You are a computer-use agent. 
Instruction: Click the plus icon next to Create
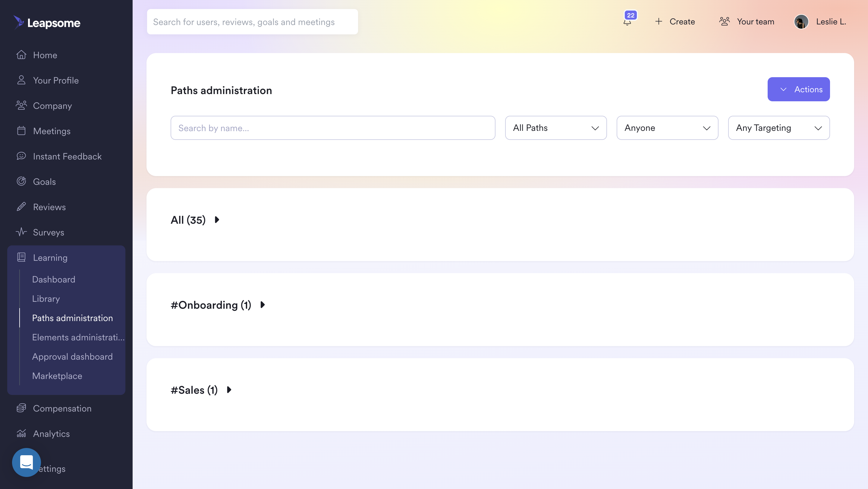click(x=659, y=22)
